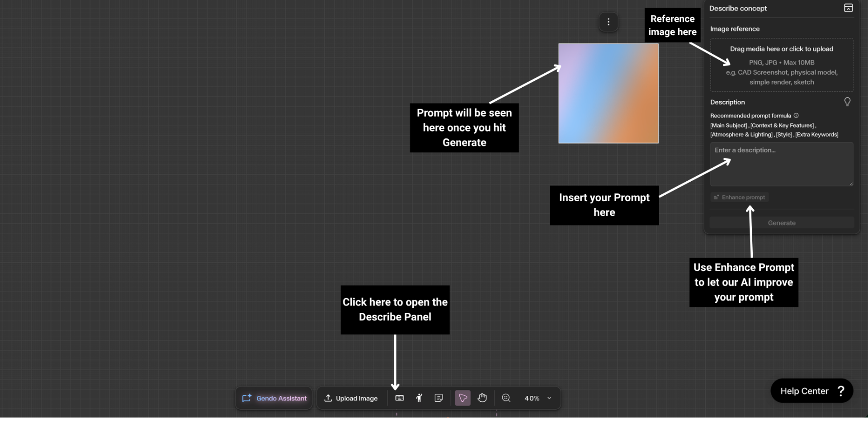
Task: Click the human figure tool icon
Action: coord(419,398)
